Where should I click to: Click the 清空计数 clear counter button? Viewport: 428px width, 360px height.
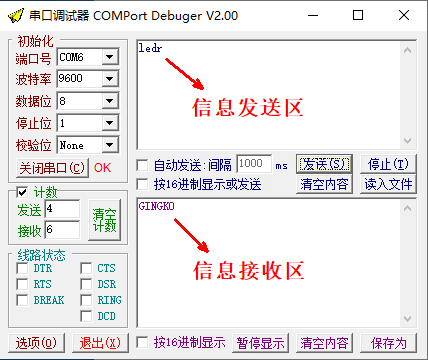click(x=104, y=219)
